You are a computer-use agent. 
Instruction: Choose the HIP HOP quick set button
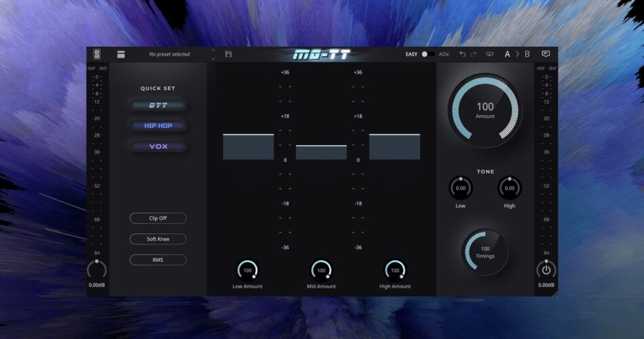point(158,125)
